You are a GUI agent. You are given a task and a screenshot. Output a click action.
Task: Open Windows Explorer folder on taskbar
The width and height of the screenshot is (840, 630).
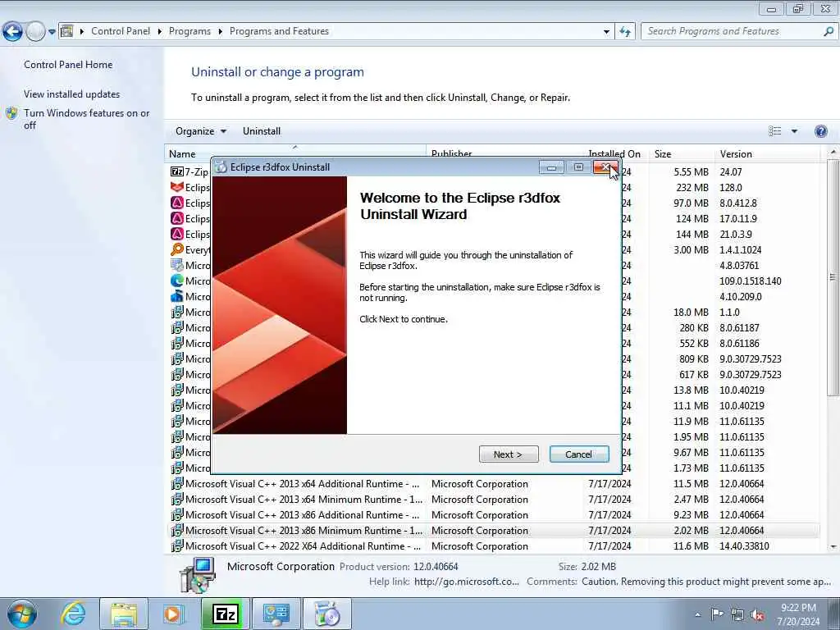click(x=124, y=614)
